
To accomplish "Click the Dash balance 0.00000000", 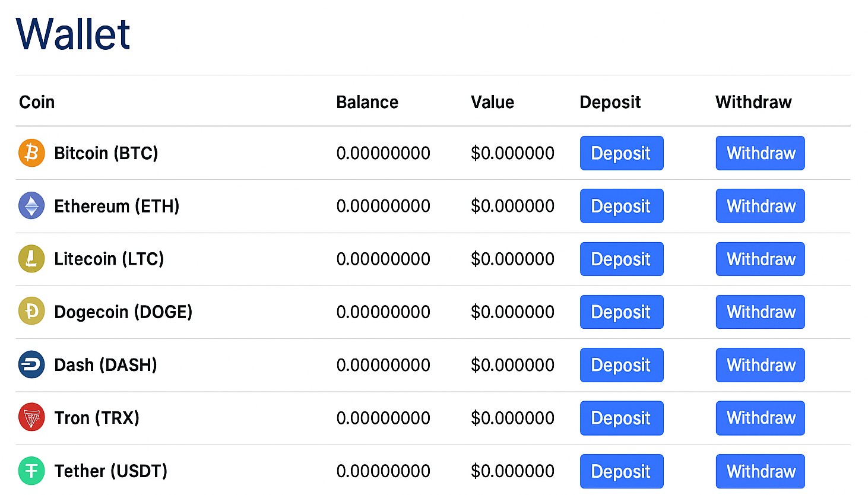I will (x=383, y=365).
